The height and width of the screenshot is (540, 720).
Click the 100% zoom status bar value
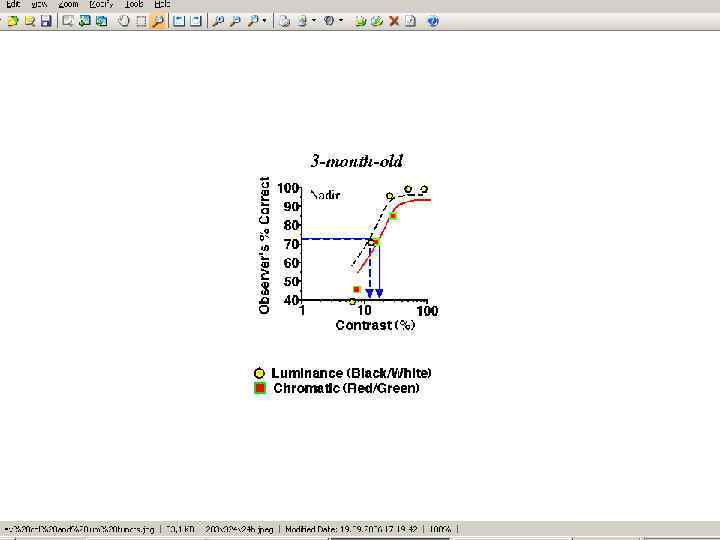click(440, 529)
